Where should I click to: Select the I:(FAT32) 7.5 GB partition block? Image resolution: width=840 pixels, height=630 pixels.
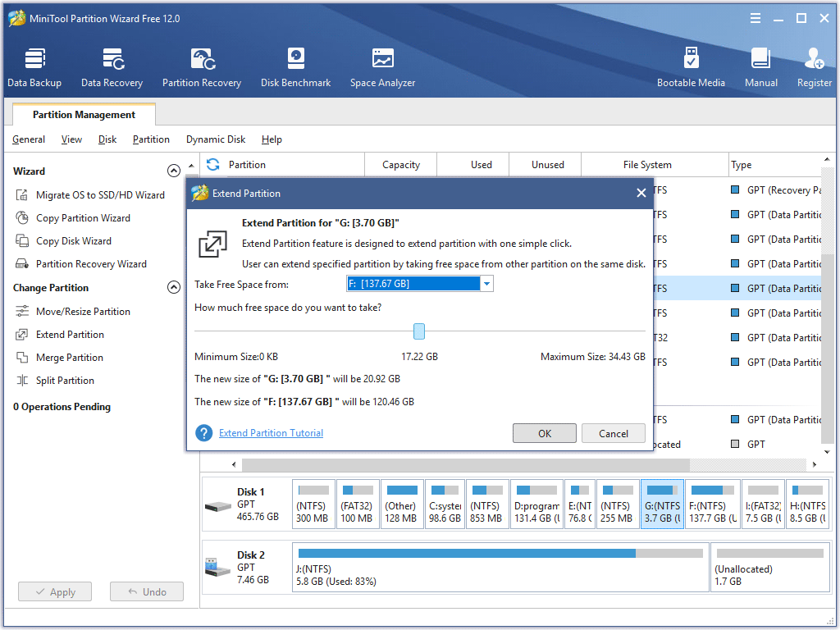pyautogui.click(x=763, y=504)
